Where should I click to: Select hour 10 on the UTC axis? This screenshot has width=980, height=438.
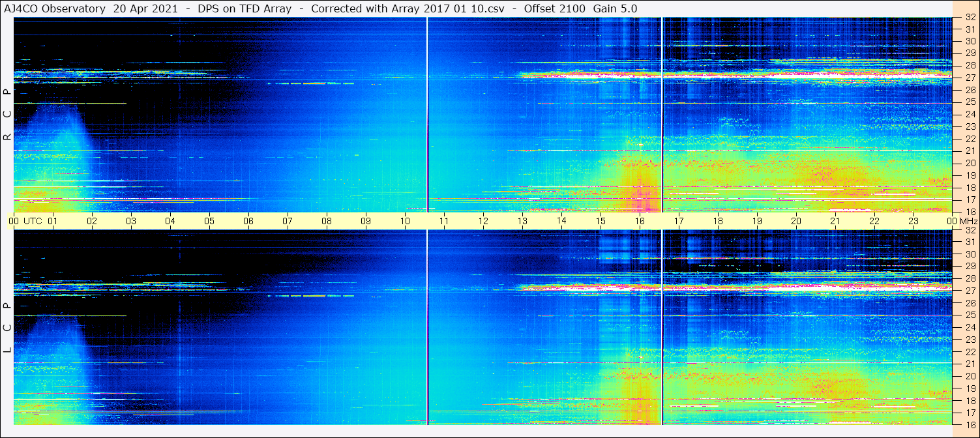click(405, 221)
